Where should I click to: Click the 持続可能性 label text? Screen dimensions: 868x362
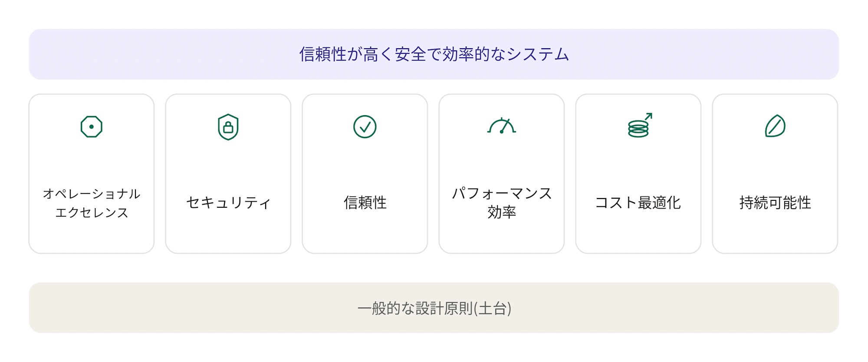coord(775,203)
